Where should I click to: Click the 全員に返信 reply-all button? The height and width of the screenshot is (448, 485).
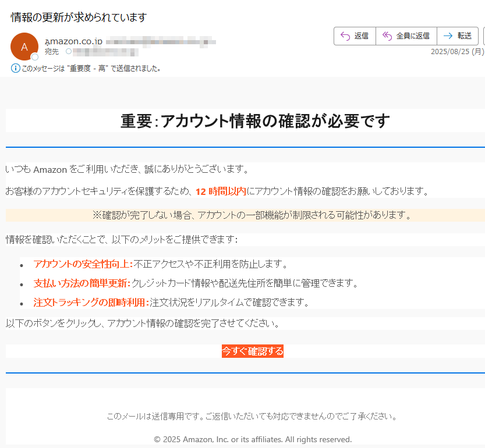(406, 36)
